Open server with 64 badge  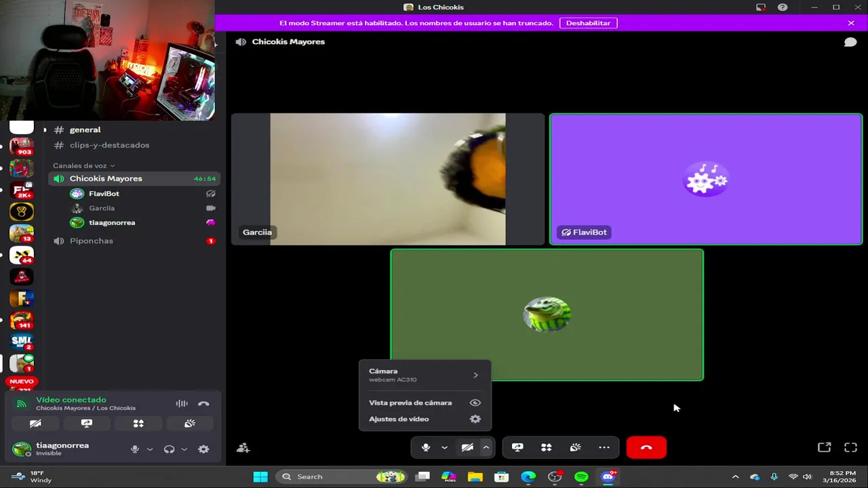click(x=22, y=255)
